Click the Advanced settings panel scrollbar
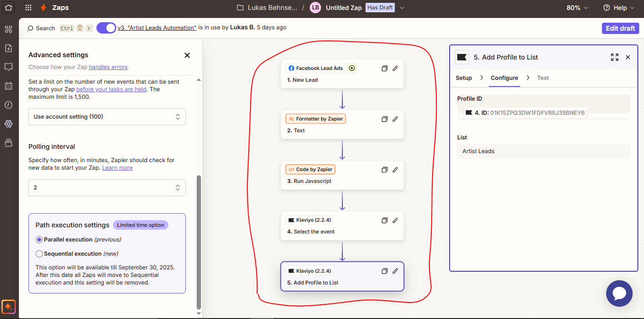This screenshot has width=644, height=319. point(199,242)
